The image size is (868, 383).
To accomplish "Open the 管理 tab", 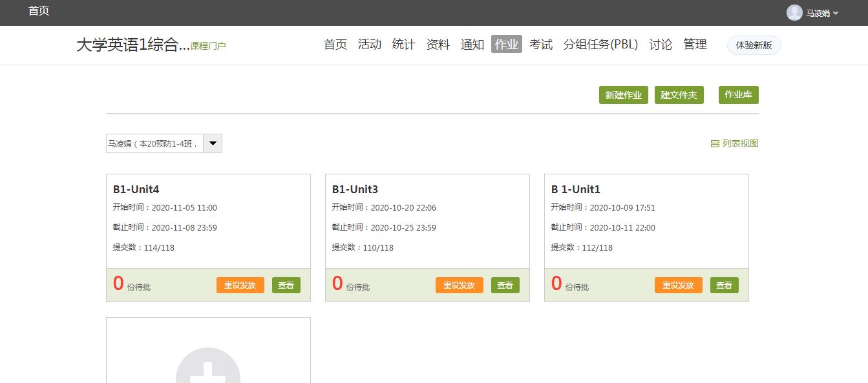I will pyautogui.click(x=695, y=45).
